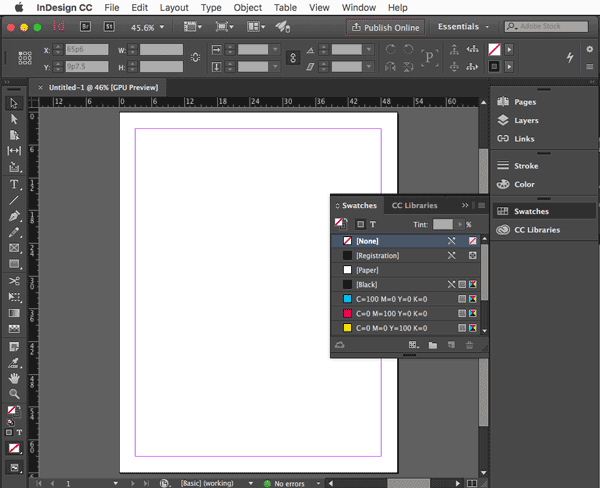This screenshot has height=488, width=600.
Task: Toggle fill and stroke in Tools panel
Action: [x=14, y=412]
